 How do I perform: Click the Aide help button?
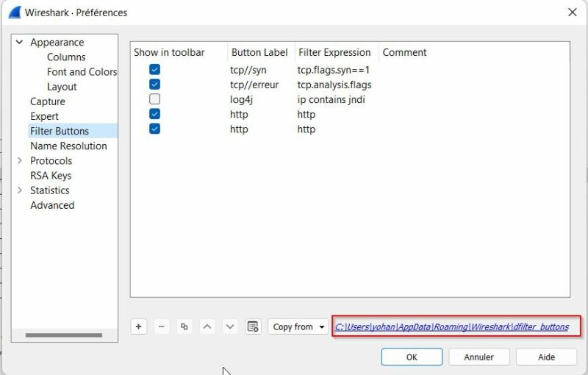tap(546, 357)
